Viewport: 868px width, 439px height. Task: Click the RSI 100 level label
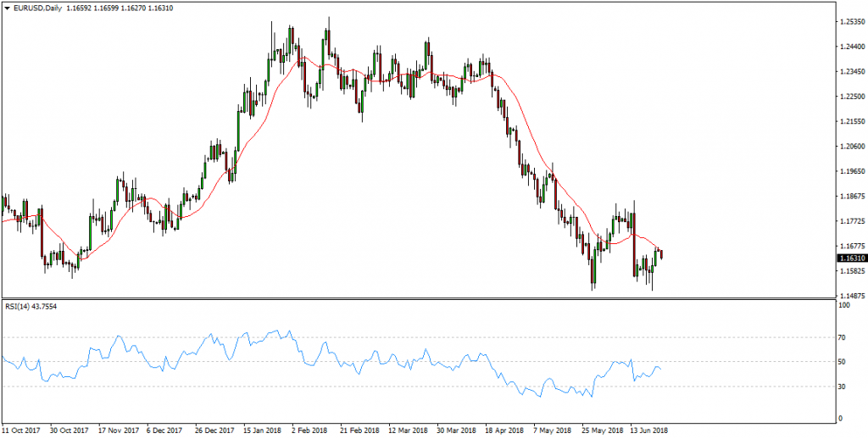845,305
